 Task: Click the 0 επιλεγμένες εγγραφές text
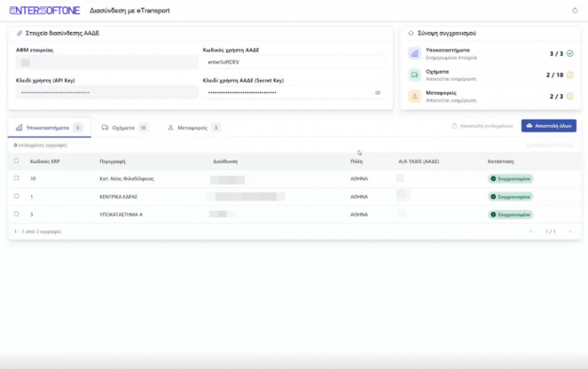pos(41,145)
